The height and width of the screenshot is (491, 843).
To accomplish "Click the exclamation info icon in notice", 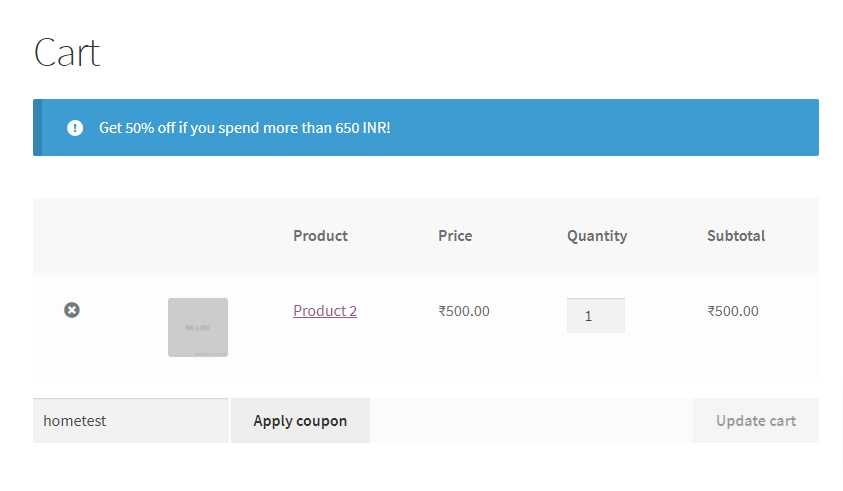I will point(75,128).
